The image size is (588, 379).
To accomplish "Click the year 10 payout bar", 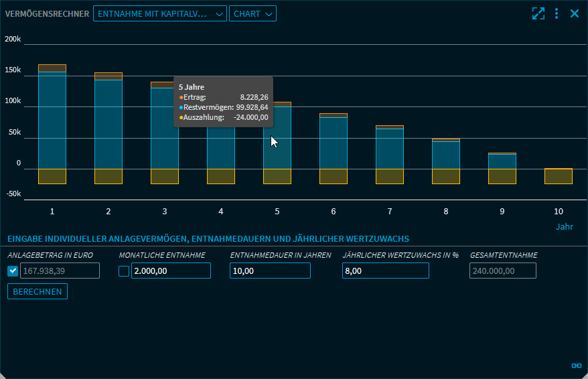I will [559, 176].
